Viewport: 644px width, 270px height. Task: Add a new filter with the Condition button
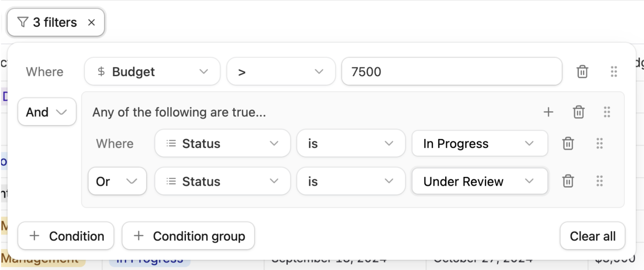(66, 235)
